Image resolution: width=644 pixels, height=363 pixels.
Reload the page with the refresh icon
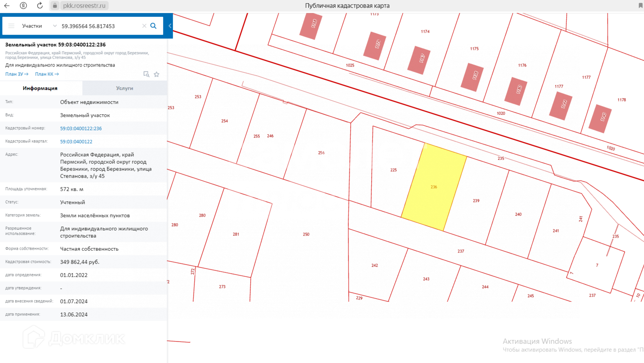(x=40, y=6)
